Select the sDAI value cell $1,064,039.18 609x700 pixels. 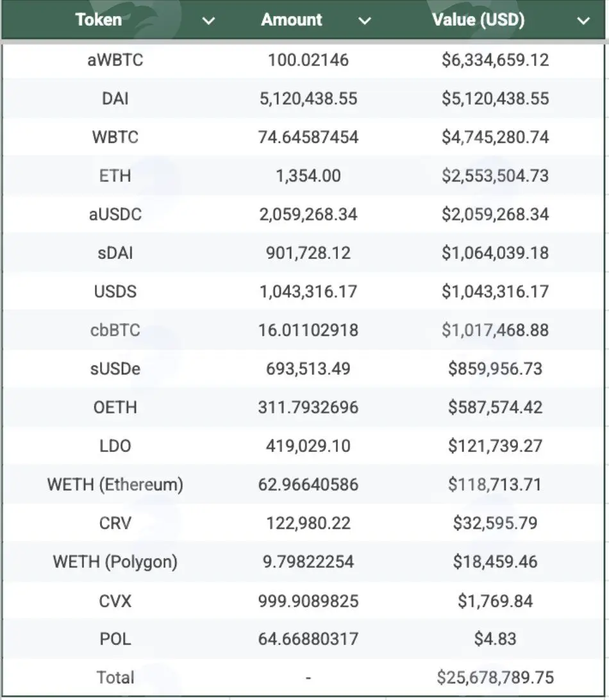coord(495,253)
